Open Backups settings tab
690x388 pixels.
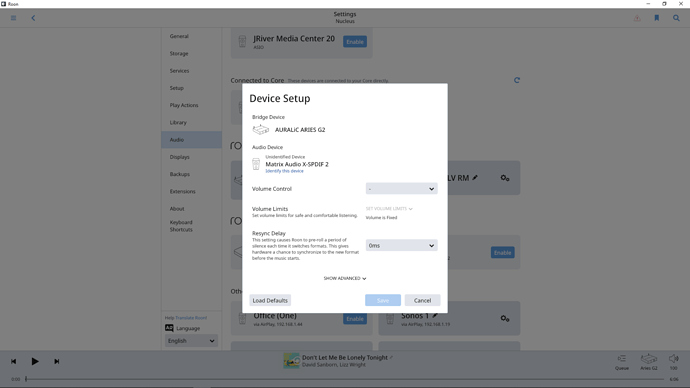click(191, 174)
